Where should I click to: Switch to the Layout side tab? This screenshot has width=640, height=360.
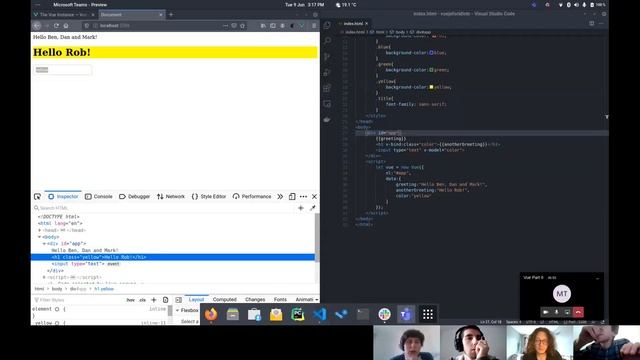(x=196, y=300)
